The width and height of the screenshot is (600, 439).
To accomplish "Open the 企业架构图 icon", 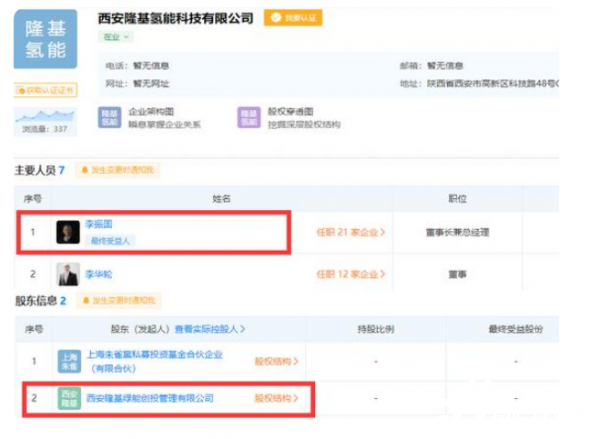I will coord(109,118).
